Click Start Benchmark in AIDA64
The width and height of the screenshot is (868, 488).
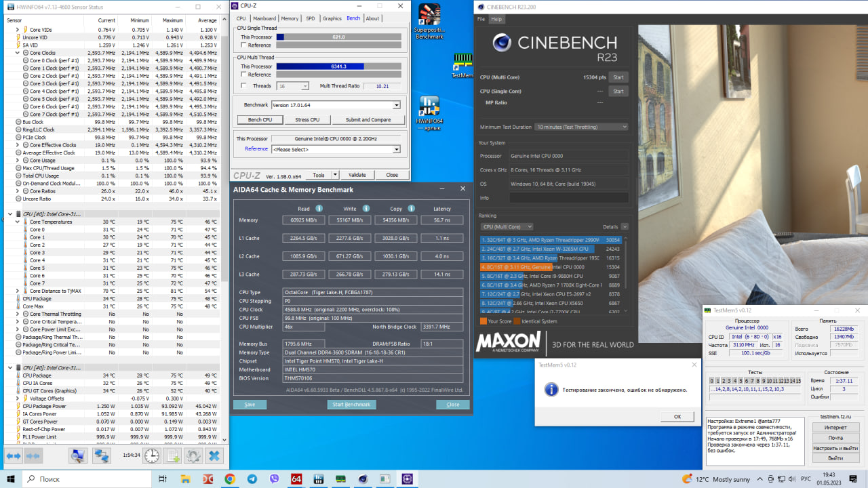click(x=352, y=405)
